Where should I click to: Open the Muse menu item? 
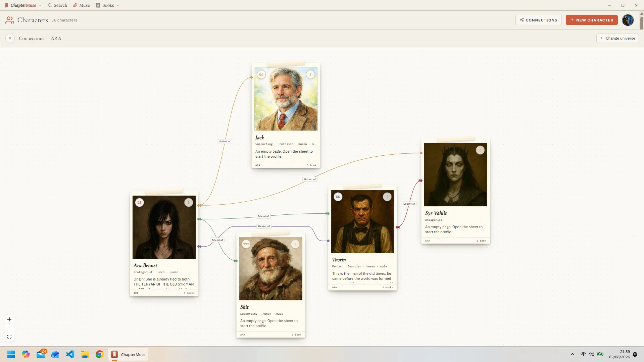pyautogui.click(x=82, y=5)
